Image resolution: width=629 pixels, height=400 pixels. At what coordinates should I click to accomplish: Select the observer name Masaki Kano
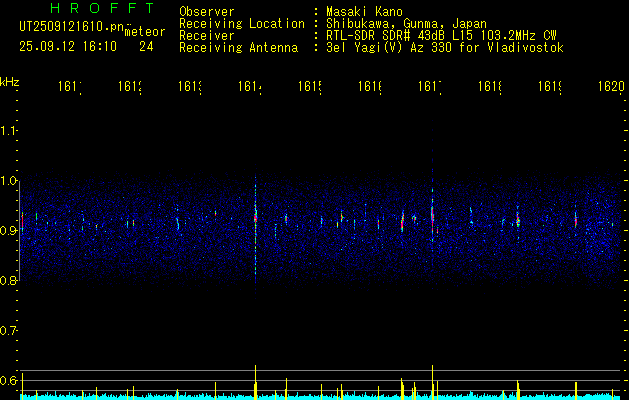click(364, 12)
